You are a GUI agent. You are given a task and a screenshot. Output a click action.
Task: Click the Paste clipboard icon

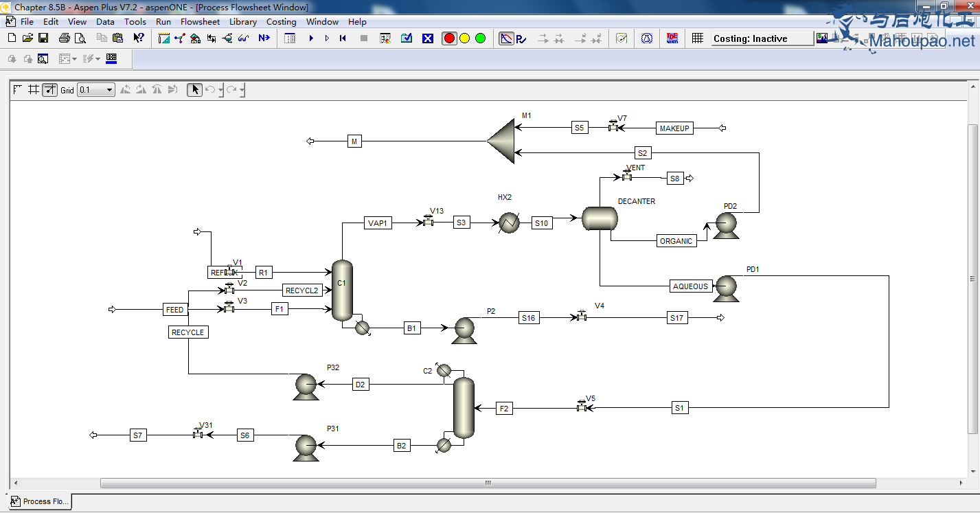click(x=117, y=38)
